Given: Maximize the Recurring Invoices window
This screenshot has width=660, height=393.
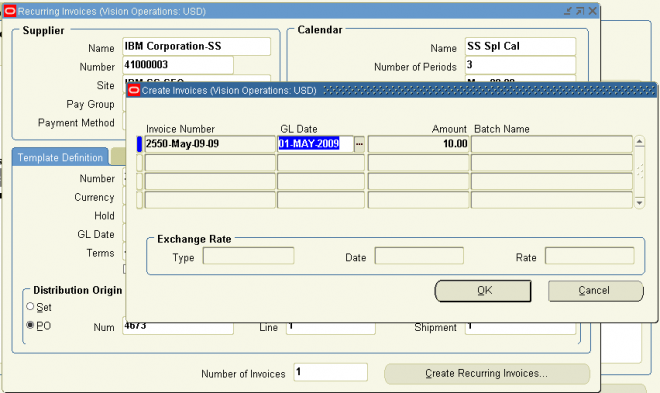Looking at the screenshot, I should (580, 11).
